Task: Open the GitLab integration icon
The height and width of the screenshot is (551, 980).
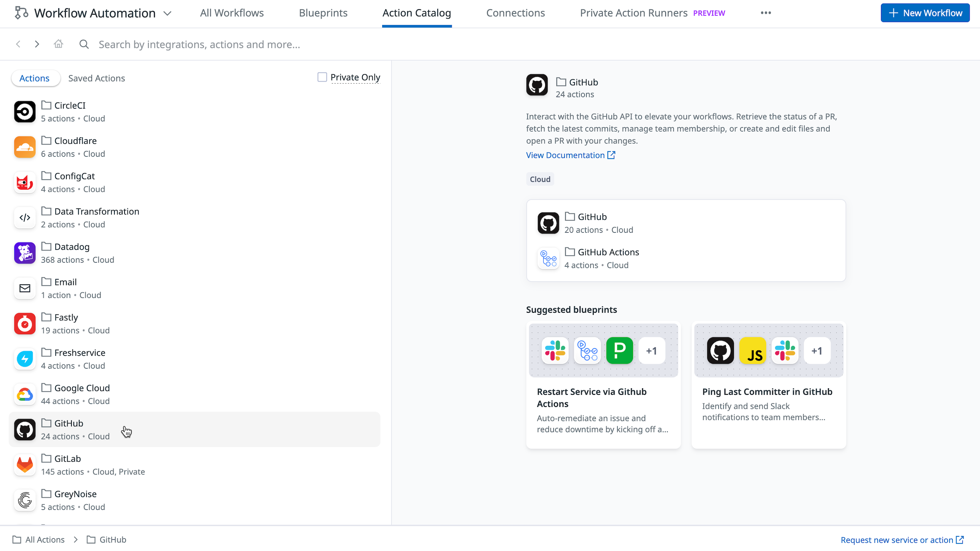Action: [25, 465]
